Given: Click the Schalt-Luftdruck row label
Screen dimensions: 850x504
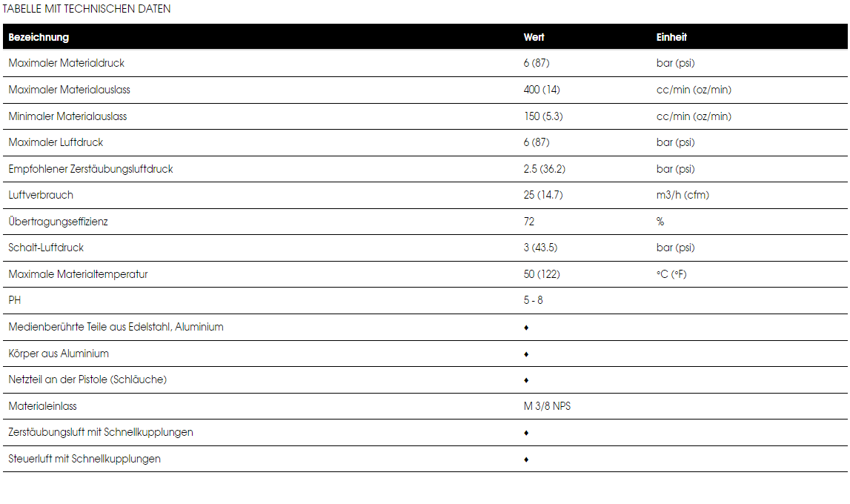Looking at the screenshot, I should click(x=46, y=247).
